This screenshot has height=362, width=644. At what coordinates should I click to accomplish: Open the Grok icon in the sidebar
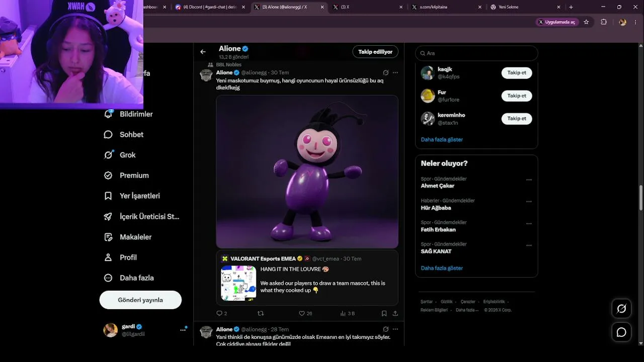pos(108,155)
